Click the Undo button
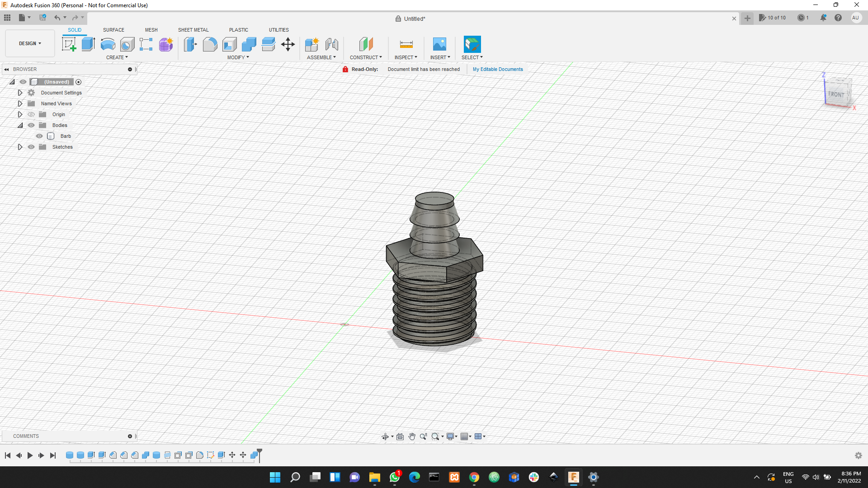 coord(57,17)
